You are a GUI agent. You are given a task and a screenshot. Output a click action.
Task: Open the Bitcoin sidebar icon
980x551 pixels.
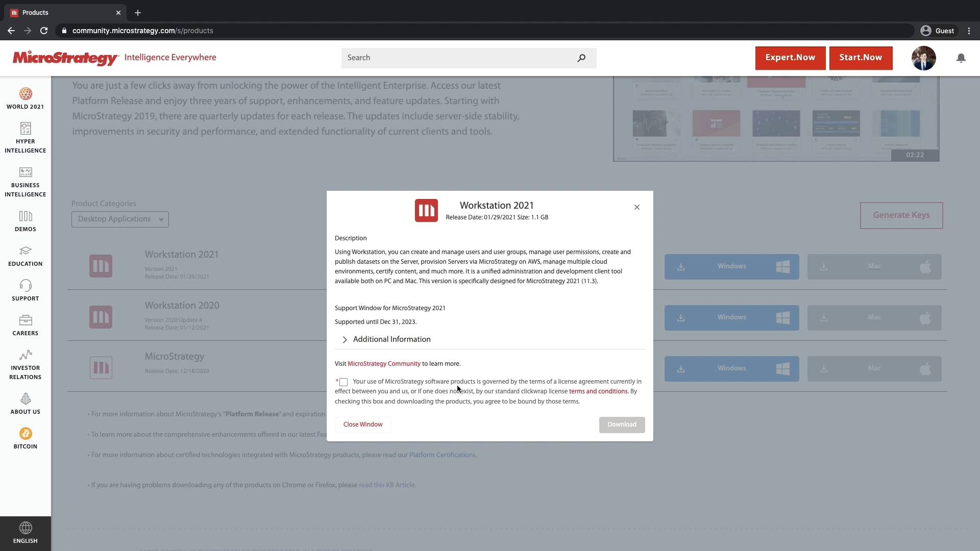[25, 433]
